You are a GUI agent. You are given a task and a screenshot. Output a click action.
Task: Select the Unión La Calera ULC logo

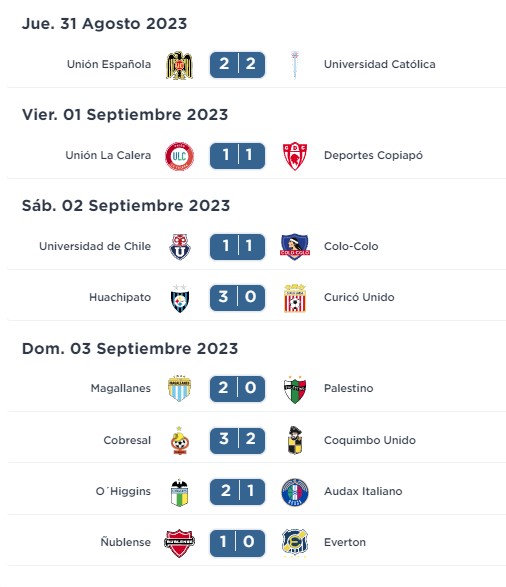click(179, 156)
